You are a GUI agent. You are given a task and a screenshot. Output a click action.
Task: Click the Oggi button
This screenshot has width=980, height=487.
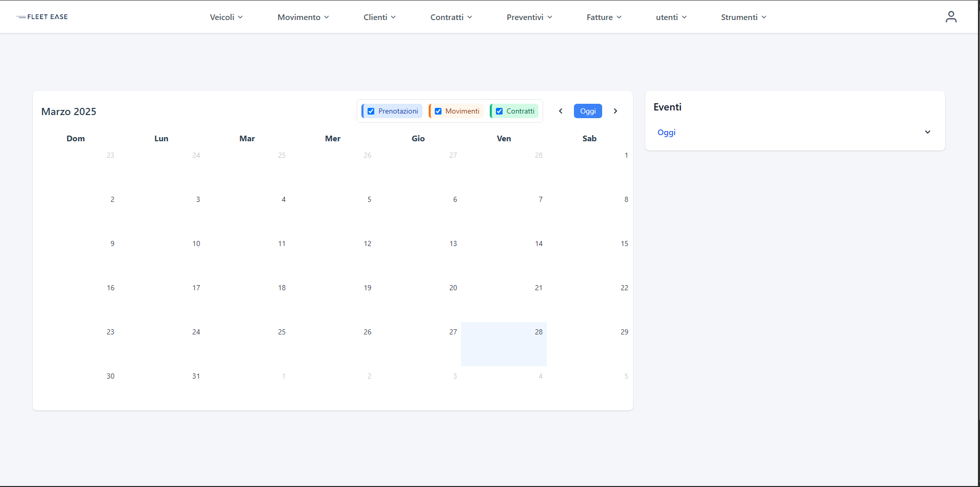click(588, 111)
